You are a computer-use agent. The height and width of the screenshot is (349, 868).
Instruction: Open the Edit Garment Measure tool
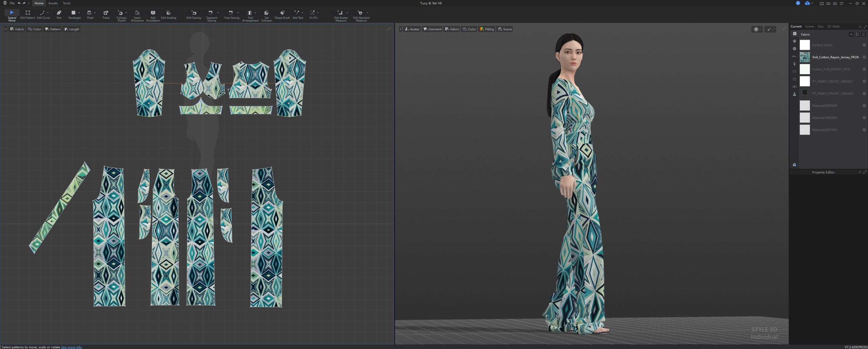[361, 16]
